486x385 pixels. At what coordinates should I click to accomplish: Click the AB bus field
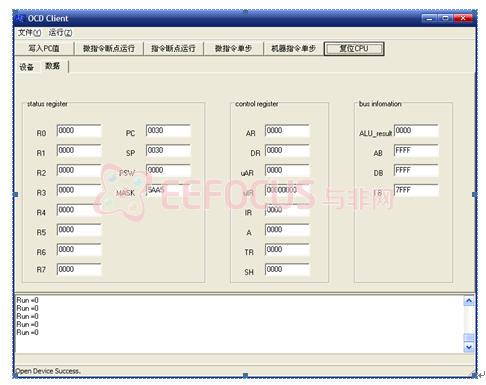coord(416,150)
